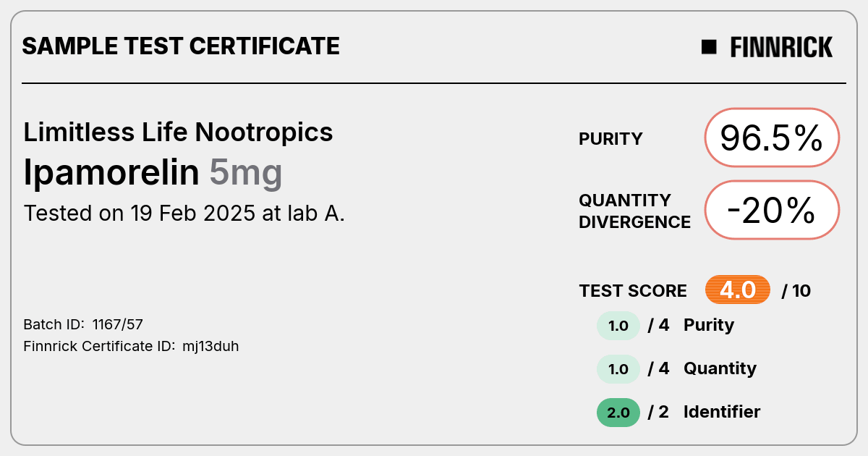
Task: Click the TEST SCORE label
Action: point(633,291)
